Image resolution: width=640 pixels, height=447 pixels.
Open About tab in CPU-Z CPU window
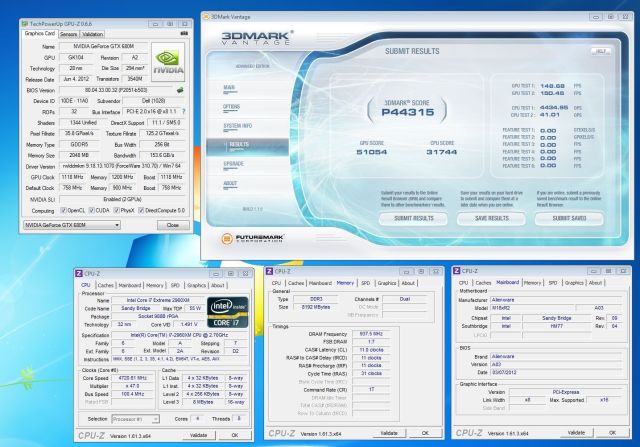coord(218,285)
